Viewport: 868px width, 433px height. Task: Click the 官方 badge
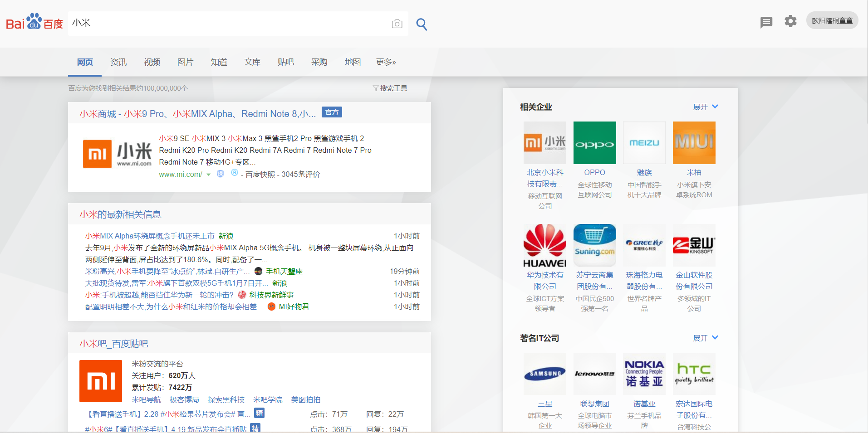click(x=332, y=112)
